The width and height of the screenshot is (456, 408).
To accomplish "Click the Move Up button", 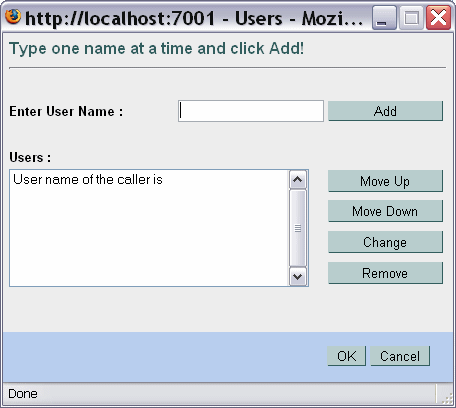I will (x=385, y=181).
